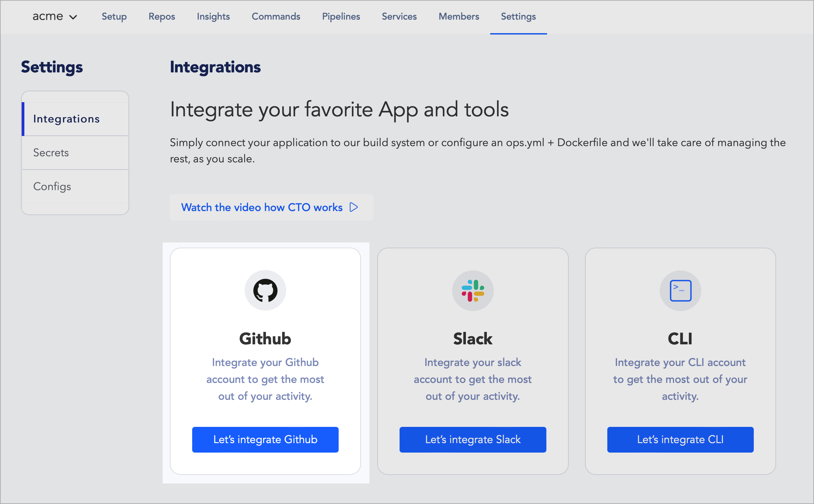Click Let's integrate Github button
Viewport: 814px width, 504px height.
click(265, 439)
